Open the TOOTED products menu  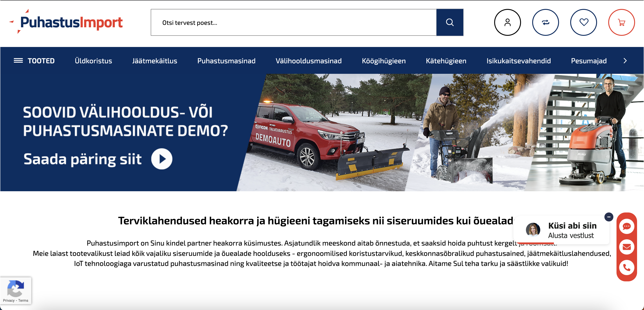[x=41, y=61]
